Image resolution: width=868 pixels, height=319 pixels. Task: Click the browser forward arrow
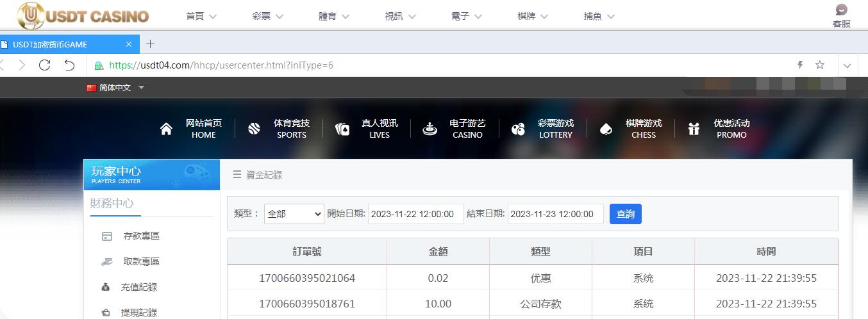click(22, 65)
